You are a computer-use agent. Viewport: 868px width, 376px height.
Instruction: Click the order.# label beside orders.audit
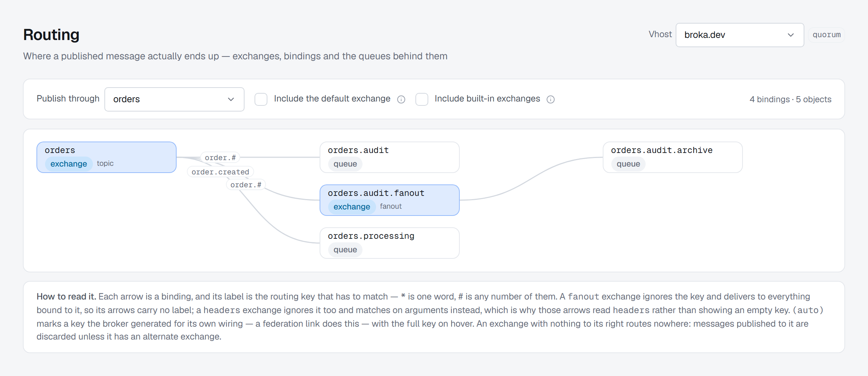tap(220, 158)
